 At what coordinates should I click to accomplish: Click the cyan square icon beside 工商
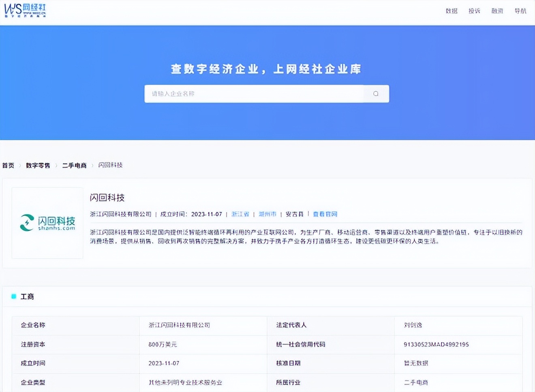click(x=14, y=296)
